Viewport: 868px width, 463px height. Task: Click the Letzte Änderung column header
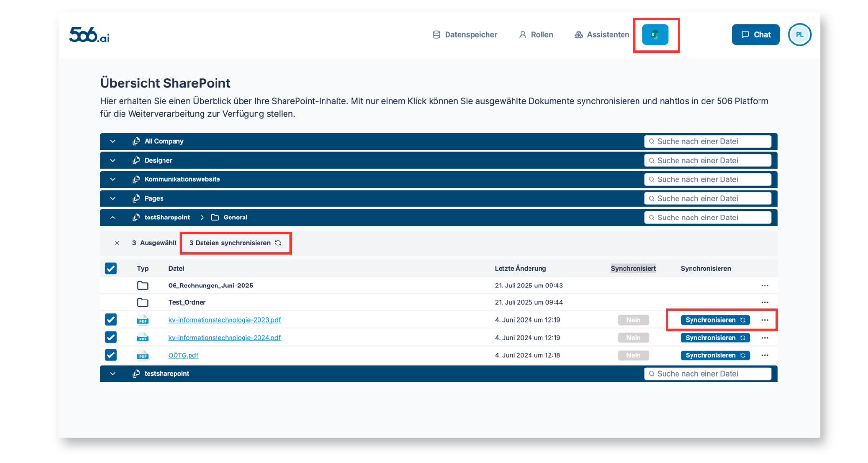coord(520,268)
